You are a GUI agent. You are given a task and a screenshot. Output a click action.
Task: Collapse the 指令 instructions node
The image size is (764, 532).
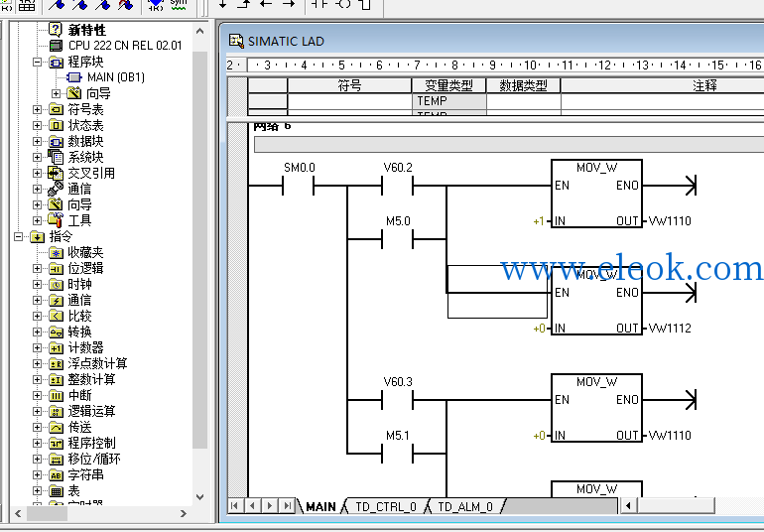pos(18,236)
